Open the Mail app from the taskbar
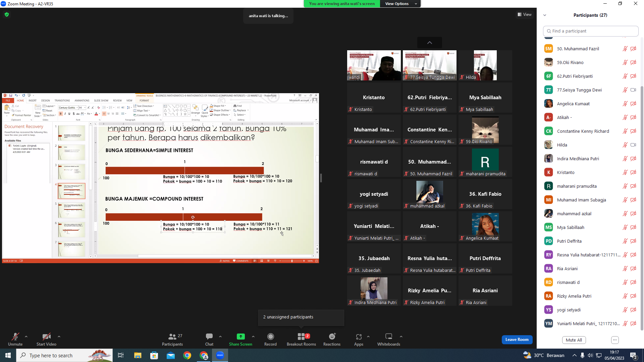644x362 pixels. point(171,355)
